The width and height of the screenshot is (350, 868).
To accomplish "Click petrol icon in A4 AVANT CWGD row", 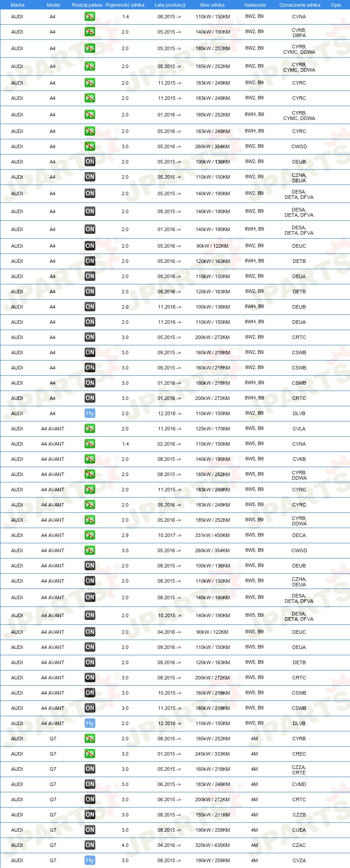I will (x=90, y=550).
